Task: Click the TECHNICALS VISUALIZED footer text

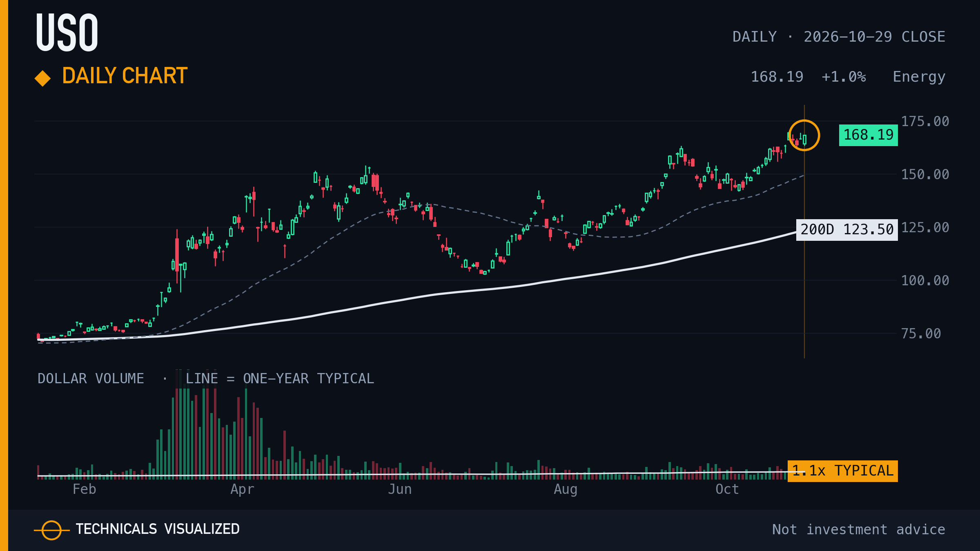Action: 158,529
